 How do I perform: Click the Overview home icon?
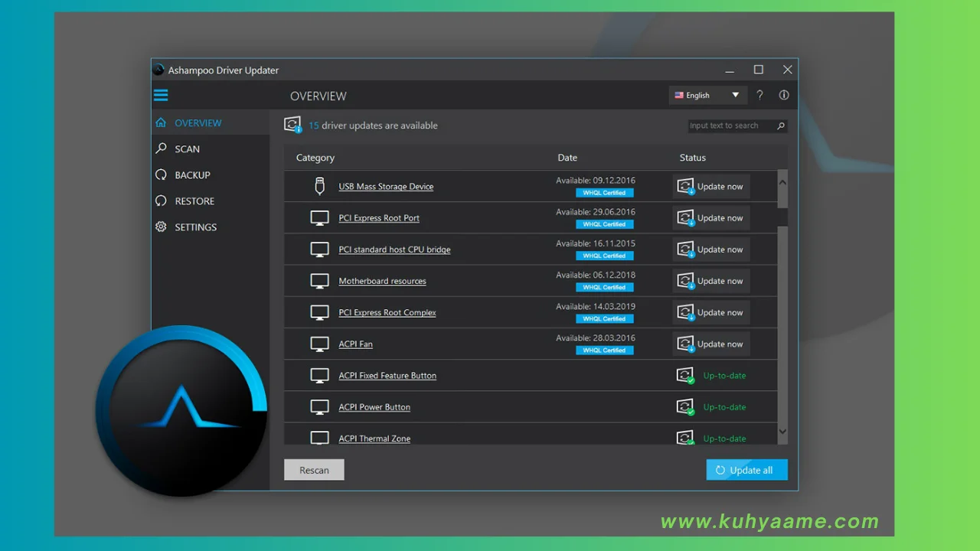coord(161,122)
